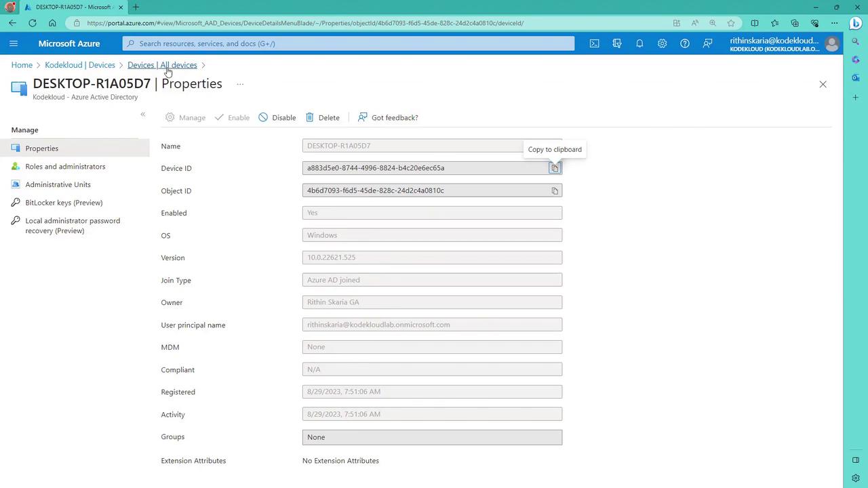Viewport: 868px width, 488px height.
Task: Click the Name field DESKTOP-R1A05D7
Action: pos(432,146)
